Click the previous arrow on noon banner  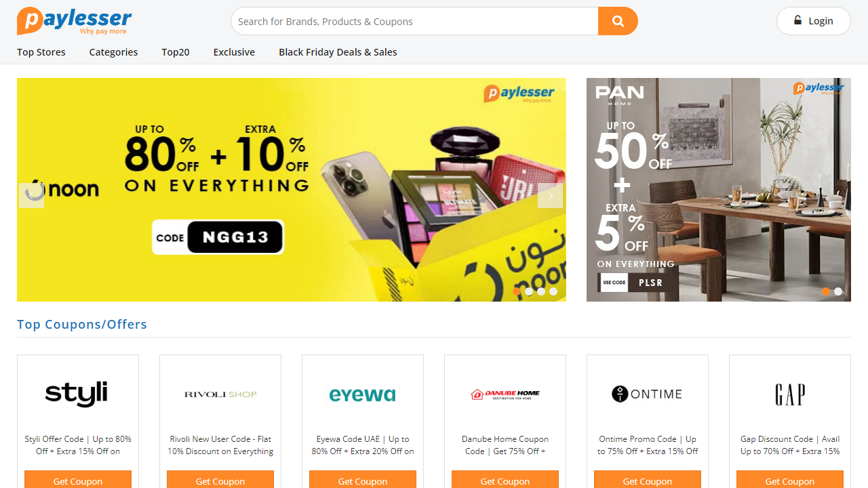pos(32,195)
